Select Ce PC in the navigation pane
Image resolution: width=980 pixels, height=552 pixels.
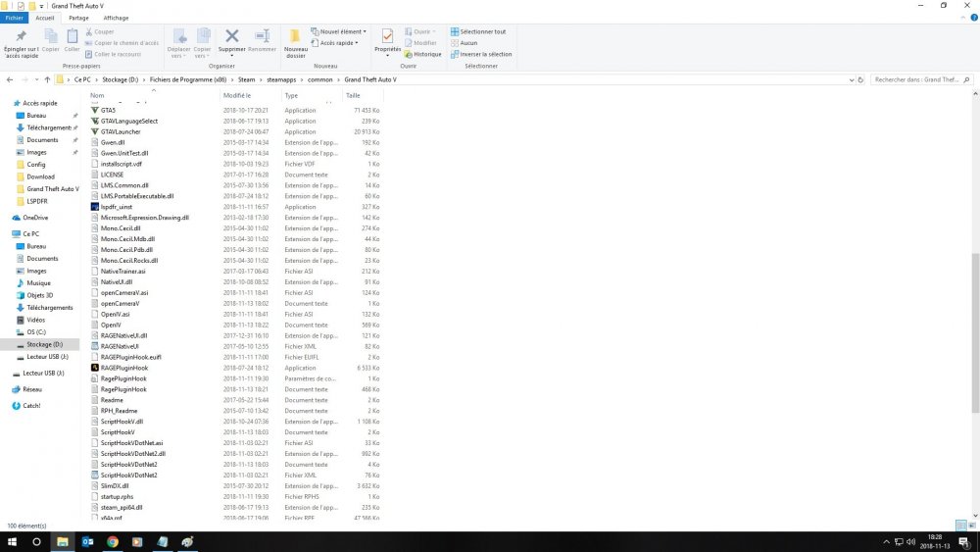click(x=30, y=233)
